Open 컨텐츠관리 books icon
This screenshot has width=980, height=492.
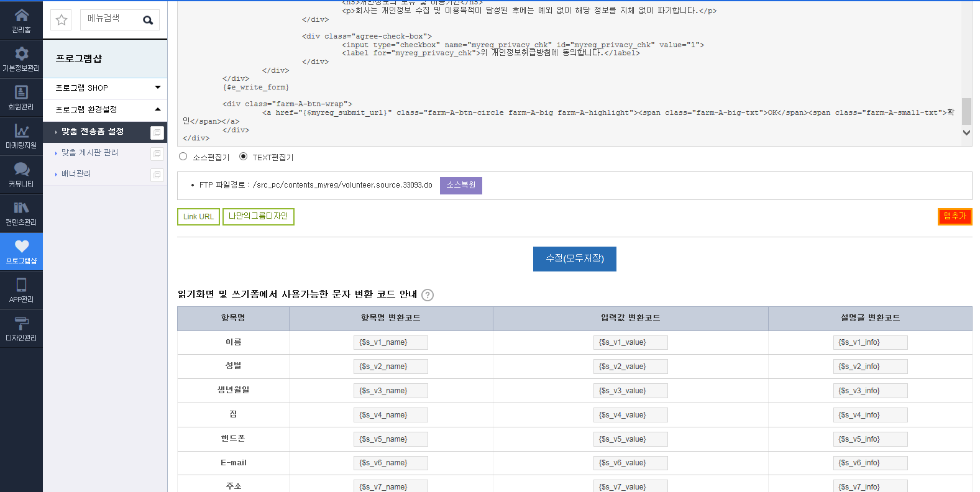(x=21, y=207)
